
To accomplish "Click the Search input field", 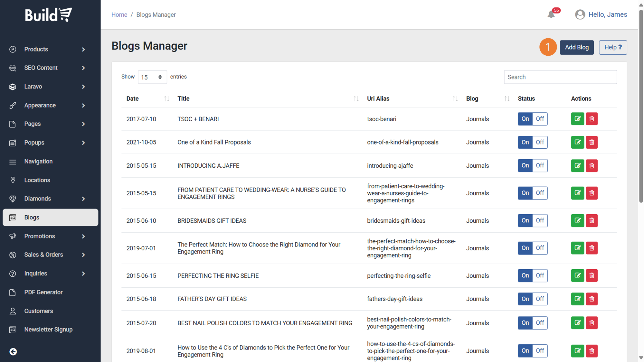I will click(x=560, y=77).
